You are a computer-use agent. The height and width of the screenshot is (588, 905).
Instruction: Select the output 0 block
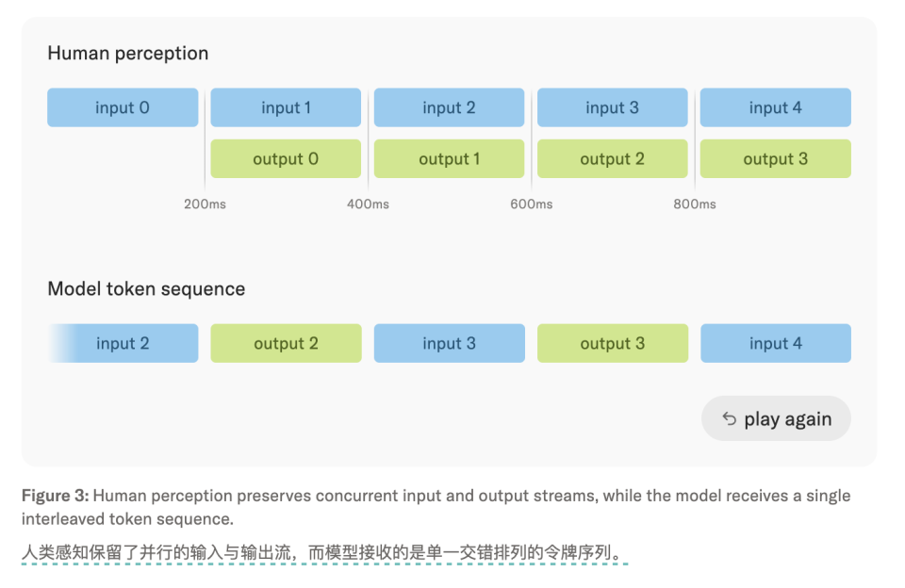pyautogui.click(x=286, y=158)
